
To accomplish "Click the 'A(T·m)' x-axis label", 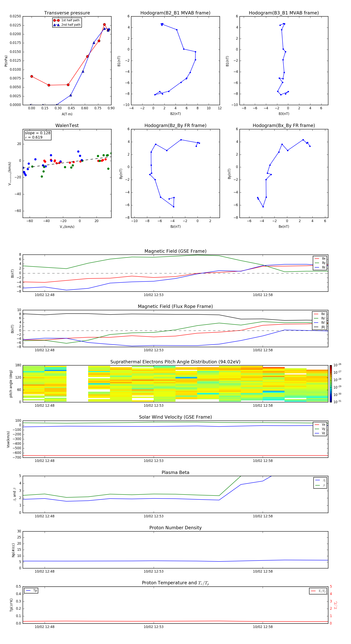I will [x=67, y=114].
